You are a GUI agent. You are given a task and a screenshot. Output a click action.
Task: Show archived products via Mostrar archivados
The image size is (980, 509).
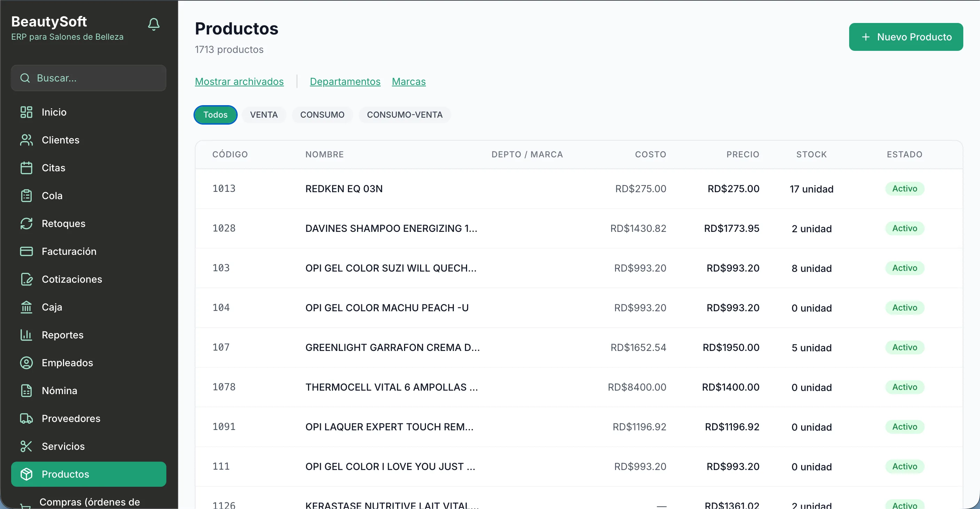point(239,81)
